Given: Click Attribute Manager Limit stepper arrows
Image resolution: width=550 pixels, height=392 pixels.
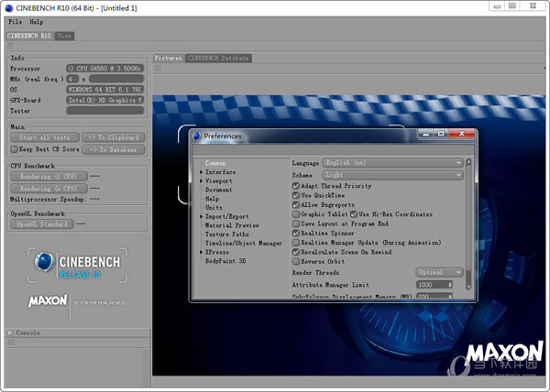Looking at the screenshot, I should point(450,285).
